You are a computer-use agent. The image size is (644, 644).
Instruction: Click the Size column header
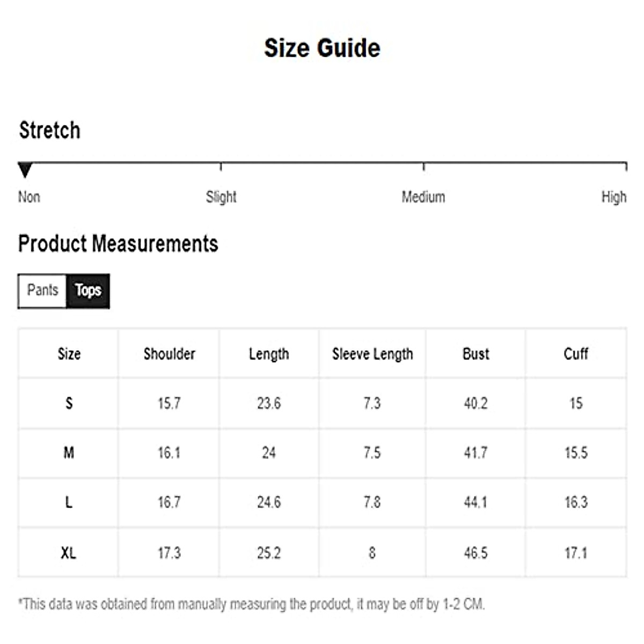pyautogui.click(x=69, y=354)
